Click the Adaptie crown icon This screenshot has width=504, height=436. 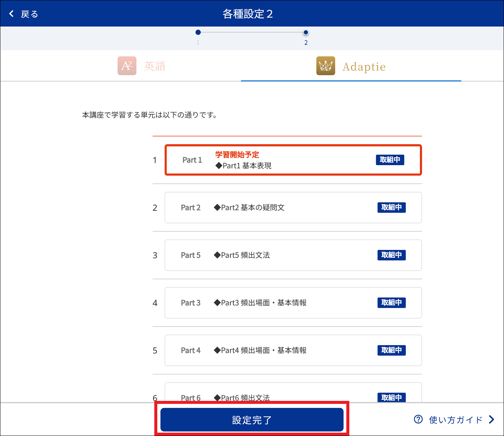[x=325, y=66]
